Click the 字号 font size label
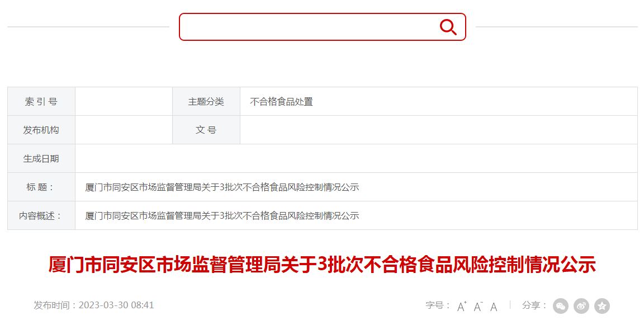Screen dimensions: 644x320 (x=438, y=305)
